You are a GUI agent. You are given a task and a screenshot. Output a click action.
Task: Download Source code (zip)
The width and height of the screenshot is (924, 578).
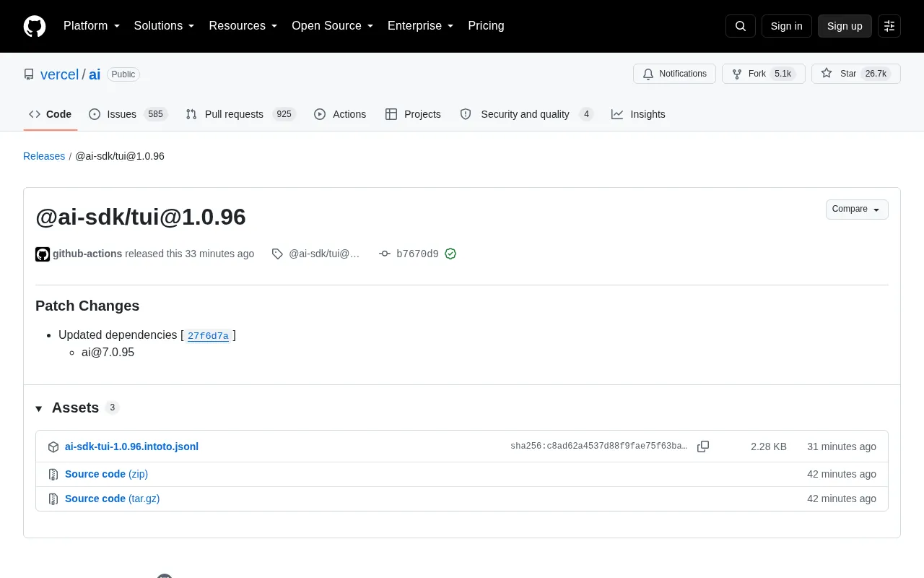[x=106, y=474]
